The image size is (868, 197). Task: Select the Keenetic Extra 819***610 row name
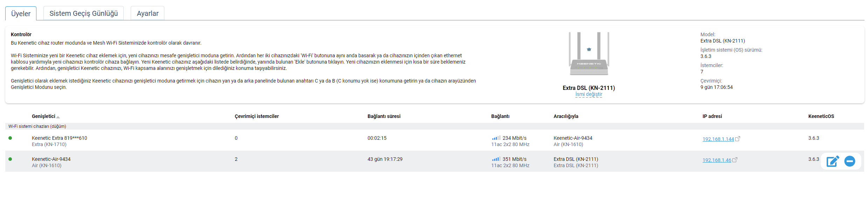60,138
